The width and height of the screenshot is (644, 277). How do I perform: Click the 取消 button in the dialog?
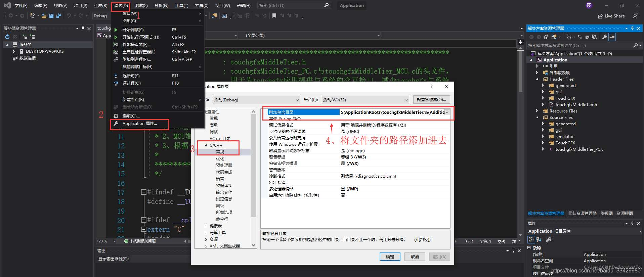click(x=415, y=257)
